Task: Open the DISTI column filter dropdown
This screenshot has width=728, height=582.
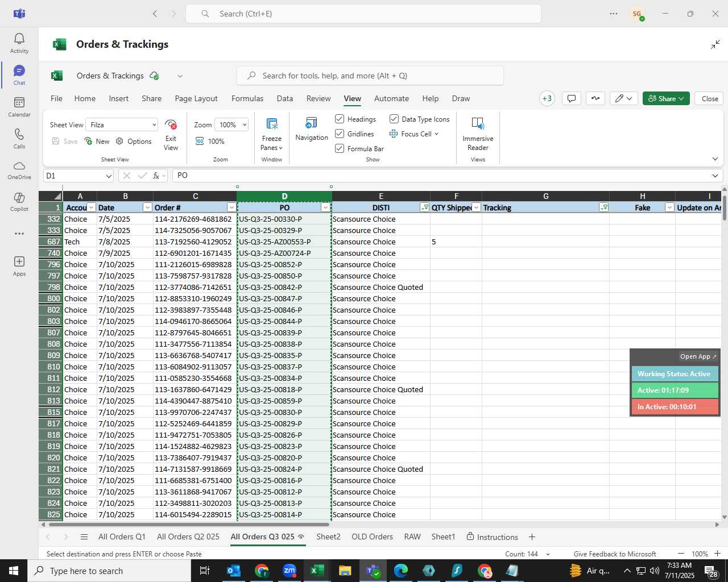Action: pos(424,207)
